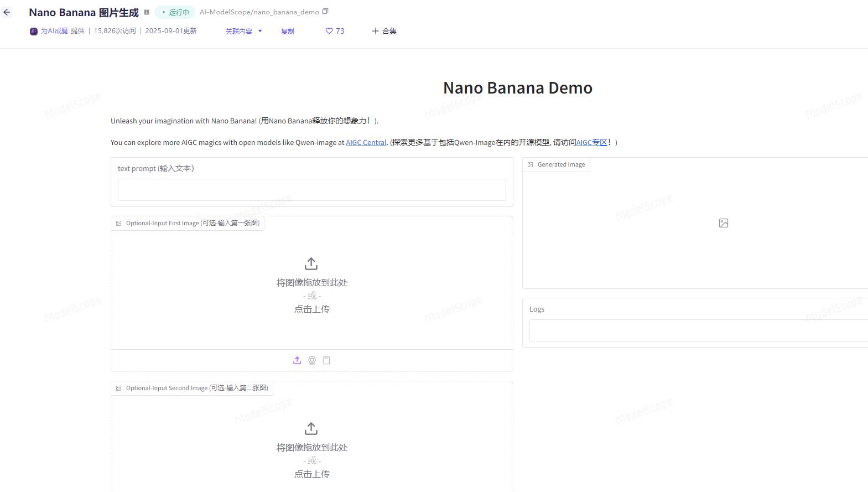Click the Nano Banana 图片生成 page title
868x492 pixels.
[x=84, y=12]
